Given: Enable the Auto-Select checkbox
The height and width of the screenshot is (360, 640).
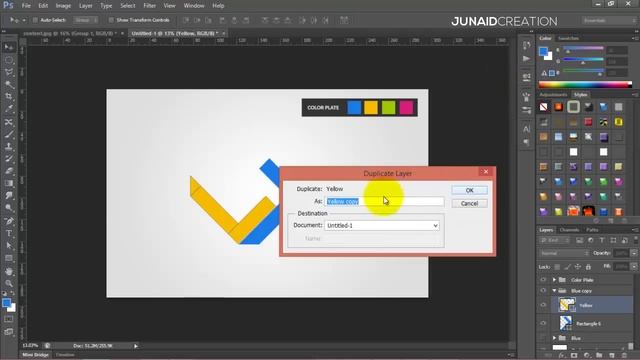Looking at the screenshot, I should pos(35,20).
